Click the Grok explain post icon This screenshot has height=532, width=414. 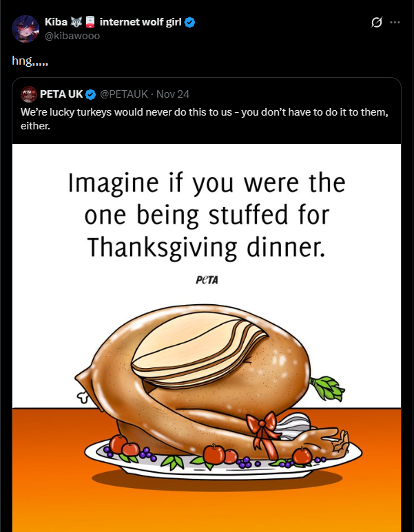point(376,22)
